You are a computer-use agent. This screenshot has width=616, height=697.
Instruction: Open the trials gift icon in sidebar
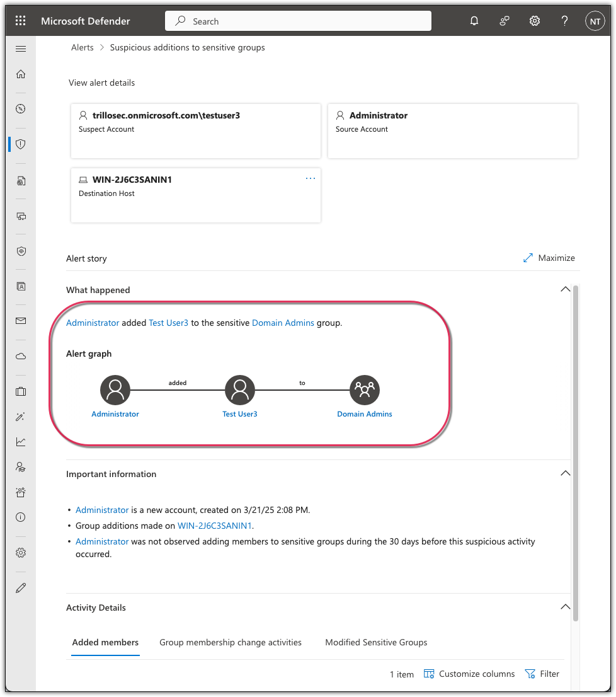[21, 492]
